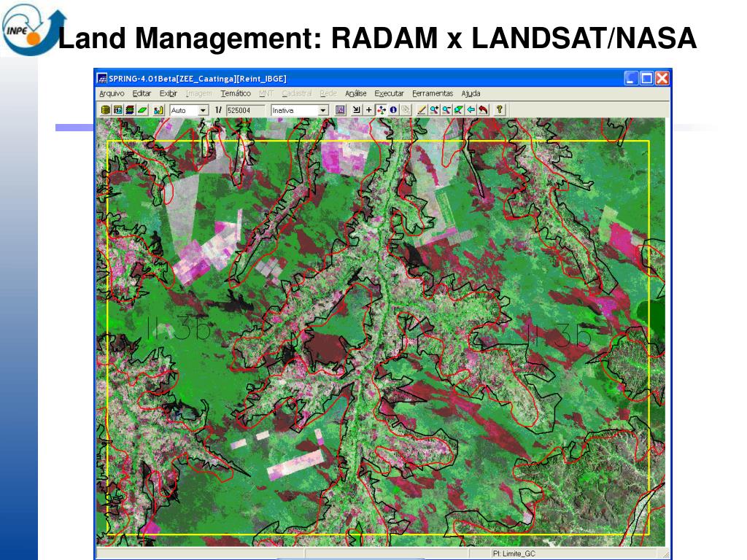Click the cyan previous-view arrow icon

pos(471,110)
